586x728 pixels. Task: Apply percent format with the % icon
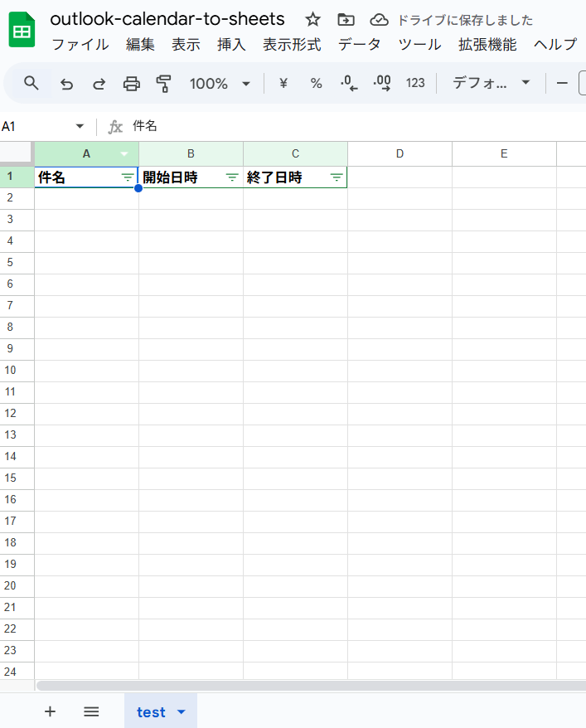pyautogui.click(x=316, y=83)
